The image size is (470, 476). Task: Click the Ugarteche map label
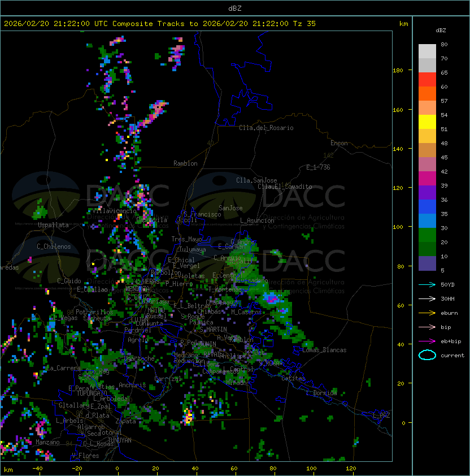click(x=140, y=358)
